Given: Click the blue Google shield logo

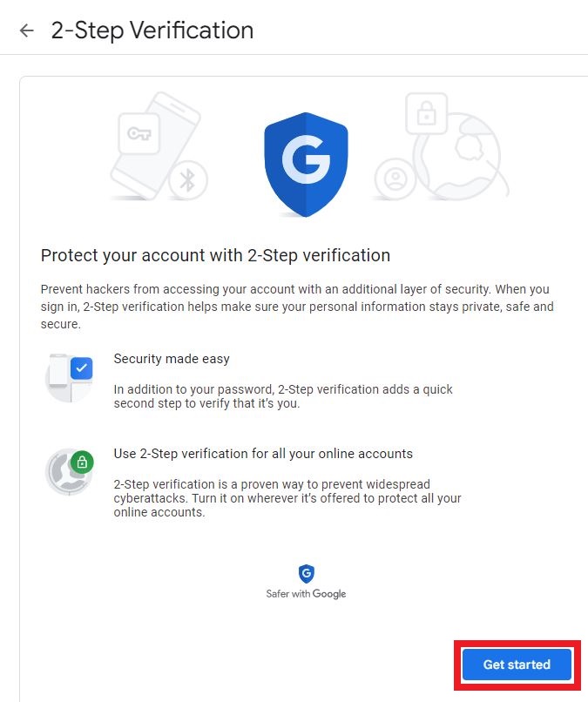Looking at the screenshot, I should (306, 163).
